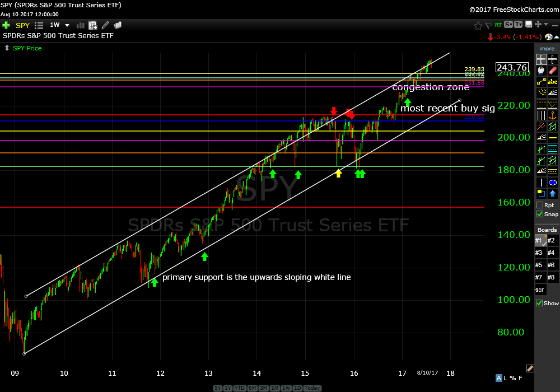Pick the hand pan tool
Image resolution: width=560 pixels, height=392 pixels.
click(x=541, y=71)
